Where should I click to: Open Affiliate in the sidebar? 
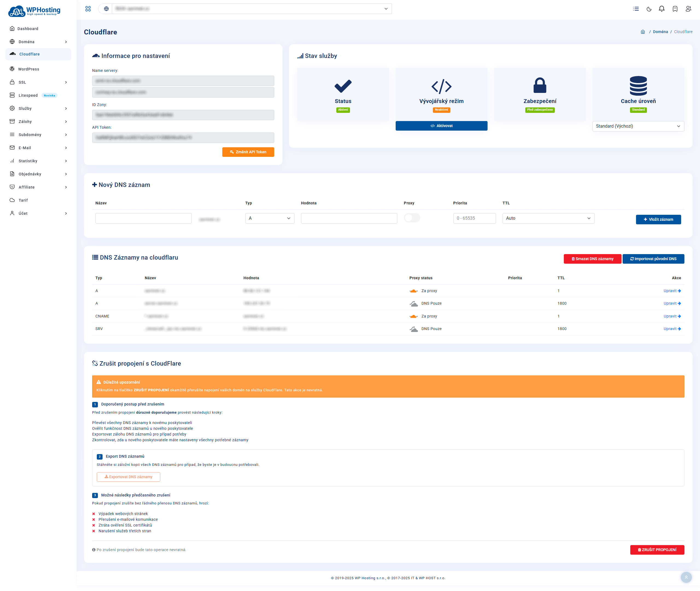point(38,187)
